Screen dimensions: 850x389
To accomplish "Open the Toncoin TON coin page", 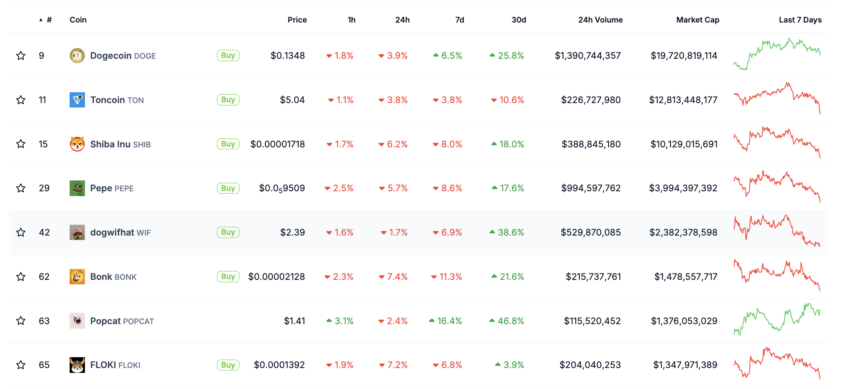I will 117,100.
